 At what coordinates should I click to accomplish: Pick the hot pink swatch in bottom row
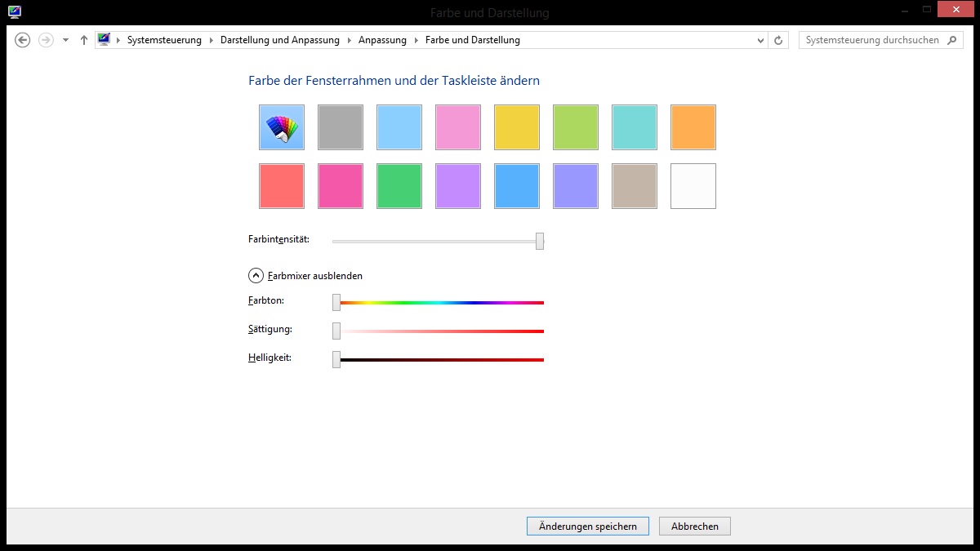(341, 186)
